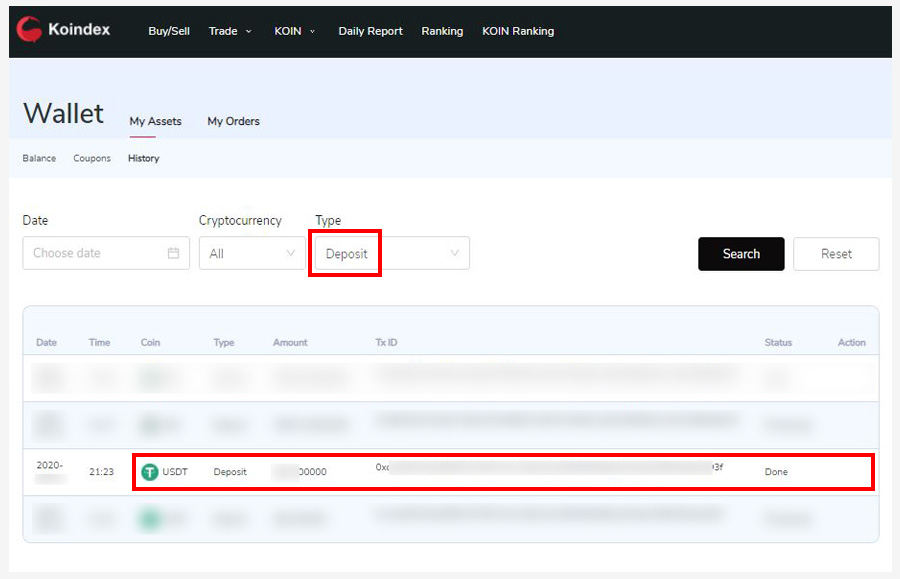
Task: Open KOIN Ranking from navigation
Action: (518, 31)
